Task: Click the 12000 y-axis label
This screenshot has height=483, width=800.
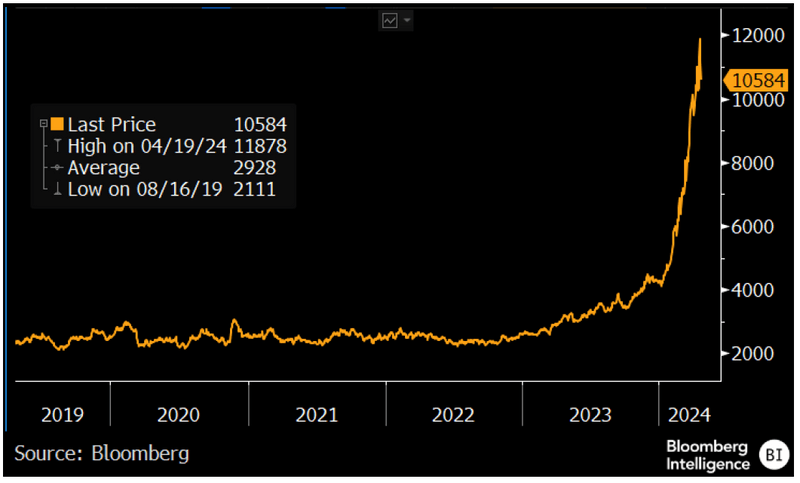Action: pyautogui.click(x=758, y=35)
